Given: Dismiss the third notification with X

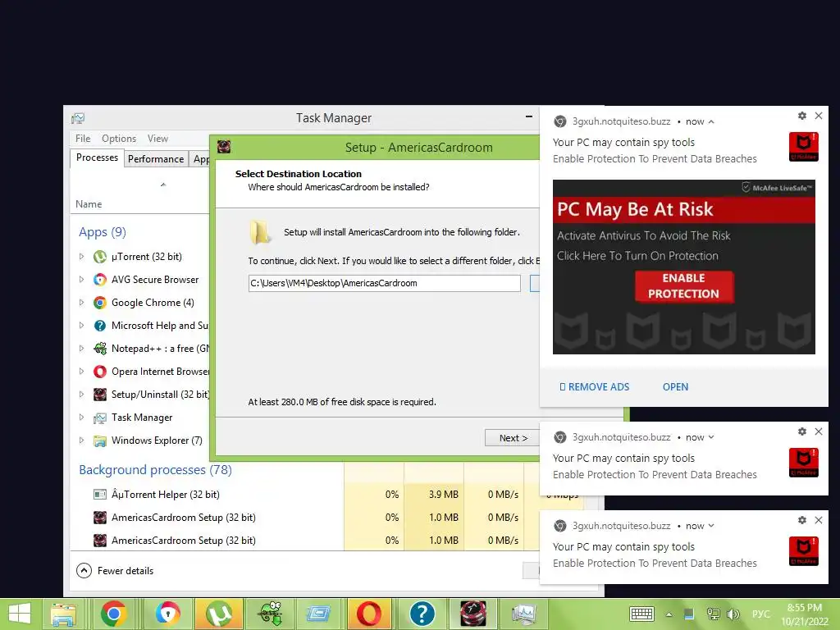Looking at the screenshot, I should coord(819,520).
